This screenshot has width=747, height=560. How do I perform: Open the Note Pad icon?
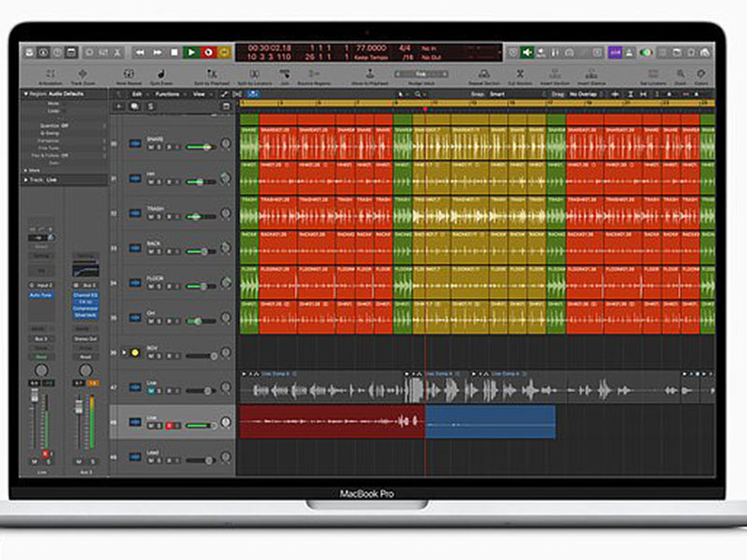pyautogui.click(x=677, y=52)
